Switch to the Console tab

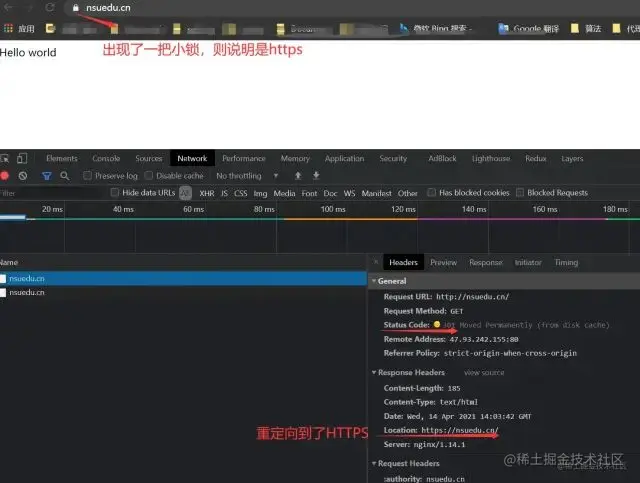tap(106, 158)
